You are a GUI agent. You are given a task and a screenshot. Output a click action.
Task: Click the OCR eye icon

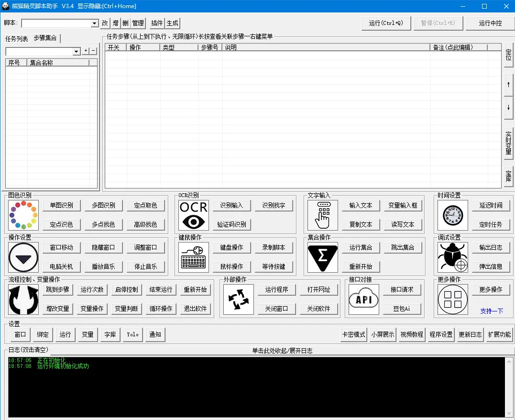tap(194, 215)
